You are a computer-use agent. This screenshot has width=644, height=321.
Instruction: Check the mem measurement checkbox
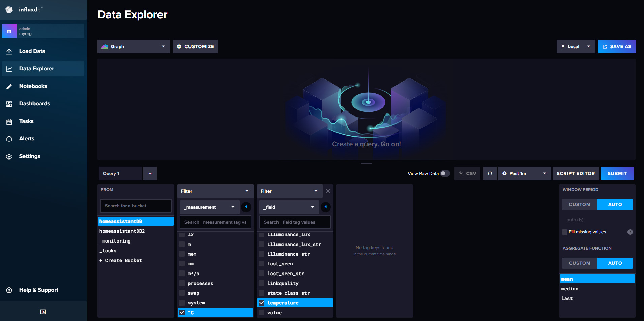click(x=182, y=254)
